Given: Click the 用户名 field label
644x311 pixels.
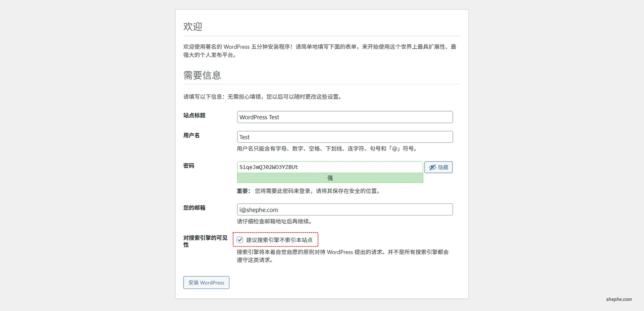Looking at the screenshot, I should pos(191,135).
